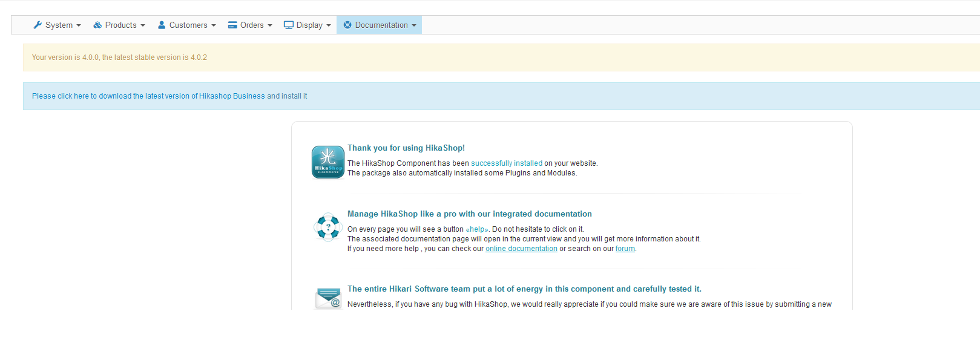The height and width of the screenshot is (363, 980).
Task: Click 'The associated documentation page will open' line
Action: (524, 239)
